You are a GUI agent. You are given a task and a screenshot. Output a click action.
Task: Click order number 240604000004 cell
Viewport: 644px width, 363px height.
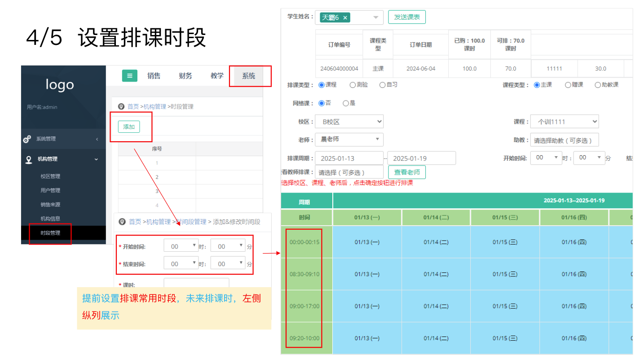[339, 69]
